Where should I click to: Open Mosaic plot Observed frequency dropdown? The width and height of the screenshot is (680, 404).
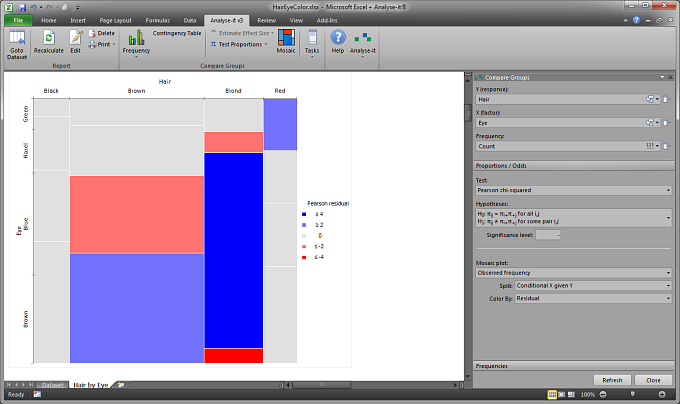574,273
